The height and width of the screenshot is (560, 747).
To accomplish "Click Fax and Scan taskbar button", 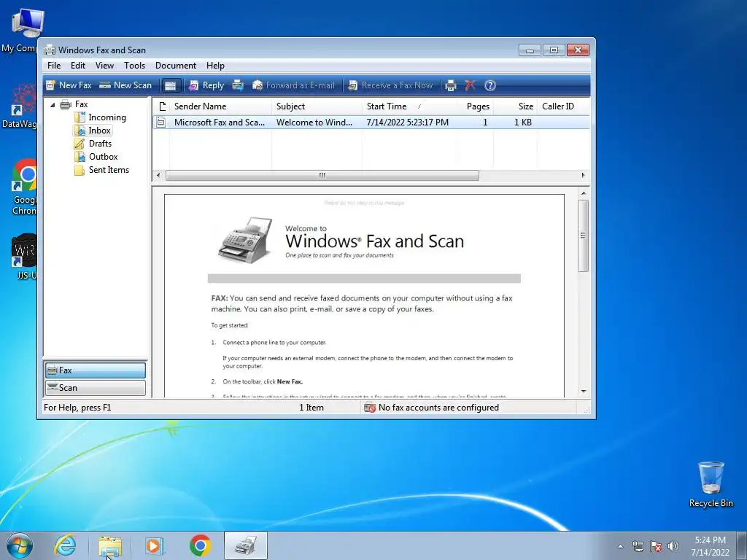I will 246,545.
